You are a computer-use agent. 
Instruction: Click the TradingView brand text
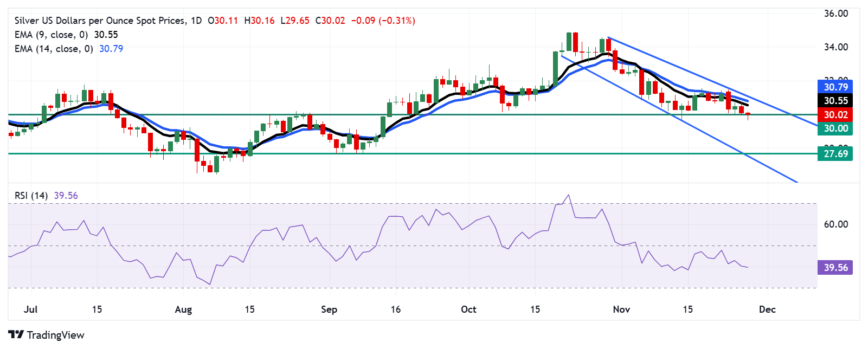click(x=55, y=335)
